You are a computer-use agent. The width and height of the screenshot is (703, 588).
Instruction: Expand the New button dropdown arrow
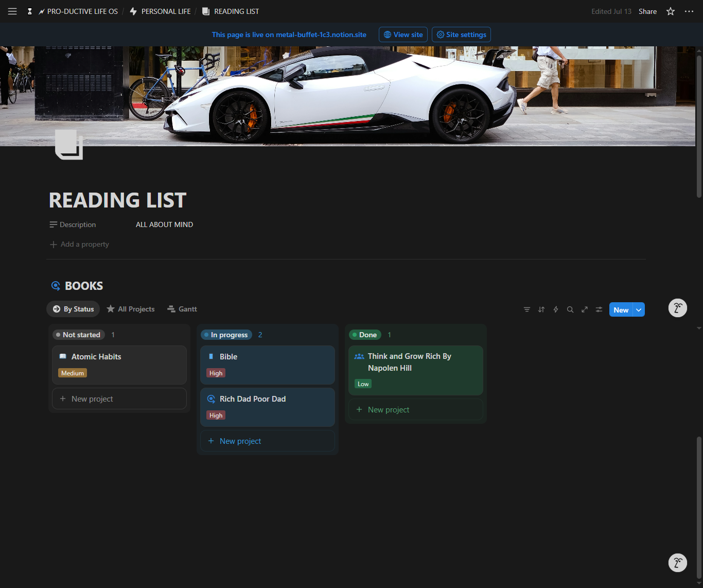(x=639, y=309)
